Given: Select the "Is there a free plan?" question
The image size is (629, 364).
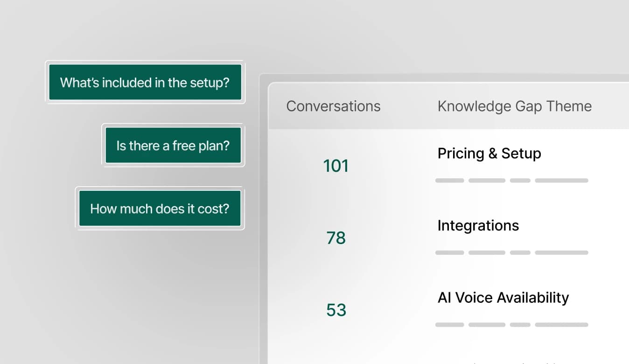Looking at the screenshot, I should [173, 146].
